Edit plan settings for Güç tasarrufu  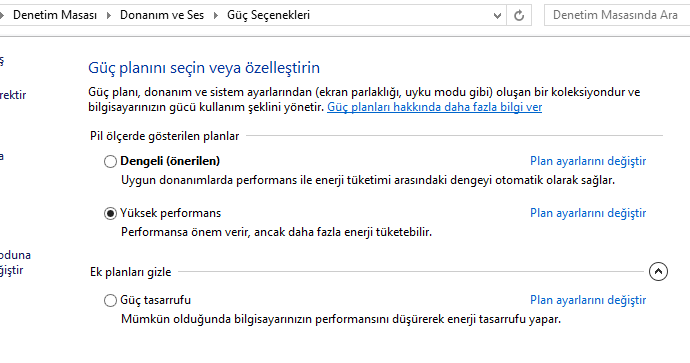pyautogui.click(x=588, y=301)
